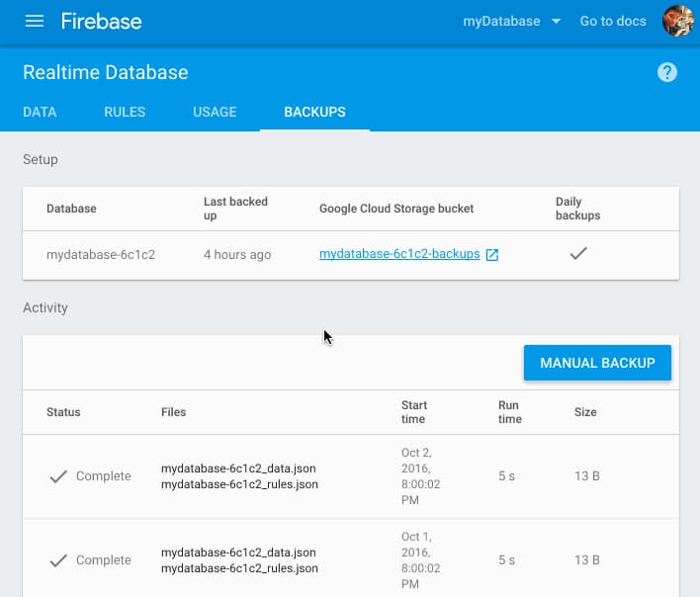700x597 pixels.
Task: Click the '4 hours ago' last backup value
Action: 237,255
